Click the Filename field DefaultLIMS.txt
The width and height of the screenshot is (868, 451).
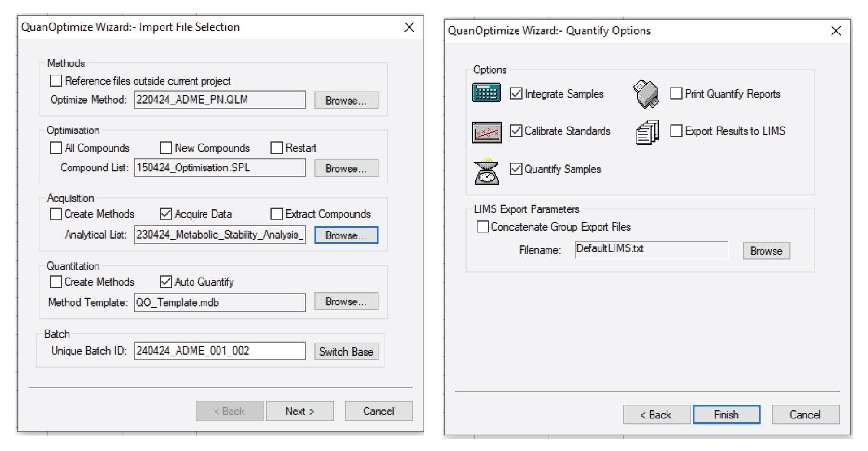651,249
